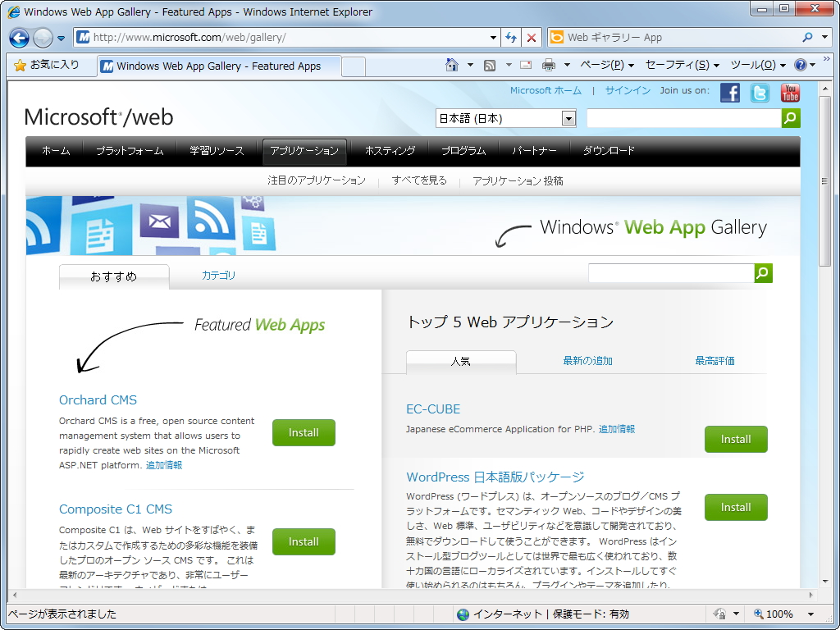Refresh the page with the refresh icon
The height and width of the screenshot is (630, 840).
tap(510, 38)
